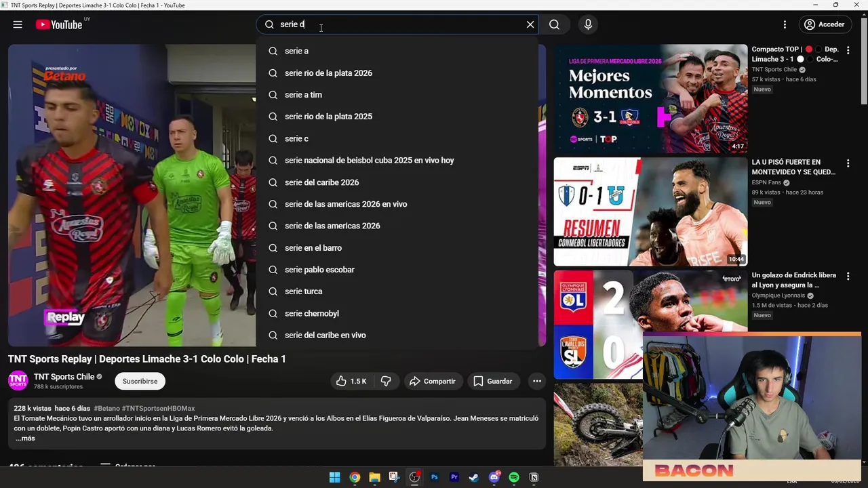
Task: Select suggestion 'serie del caribe en vivo'
Action: pyautogui.click(x=397, y=335)
